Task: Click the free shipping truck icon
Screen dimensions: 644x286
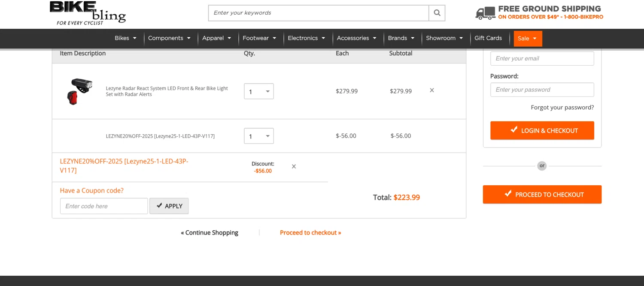Action: pos(485,13)
